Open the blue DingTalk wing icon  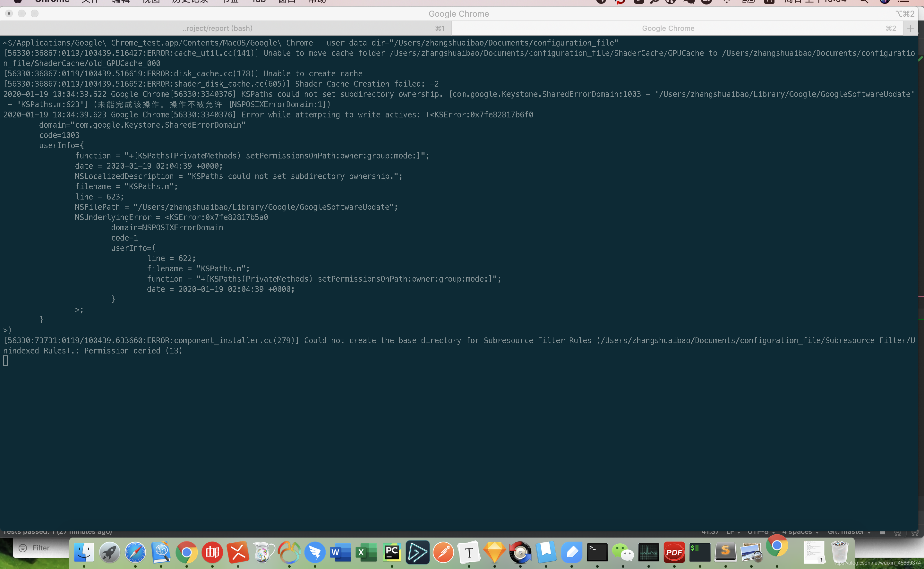pyautogui.click(x=315, y=552)
